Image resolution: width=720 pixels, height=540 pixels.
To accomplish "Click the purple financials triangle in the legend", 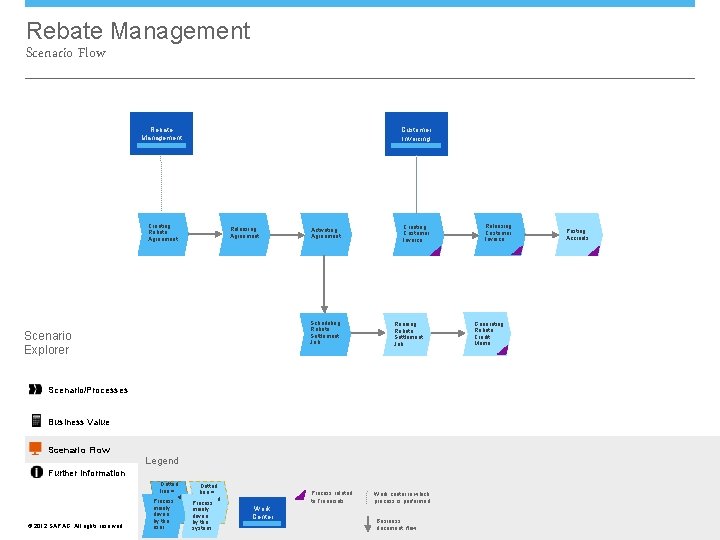I will click(301, 495).
